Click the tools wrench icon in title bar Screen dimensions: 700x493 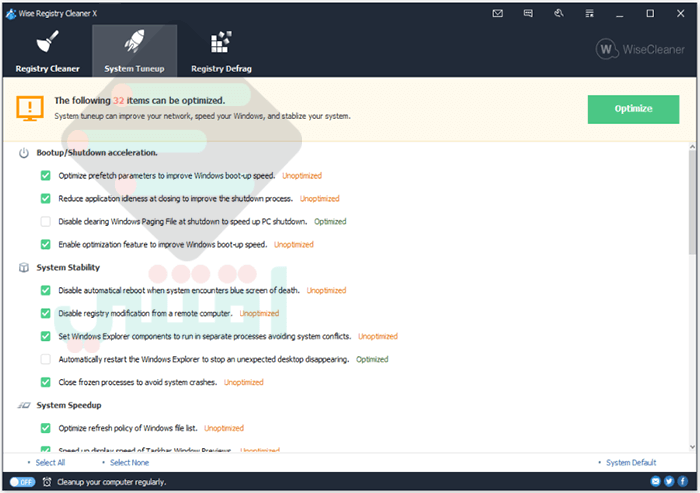tap(558, 13)
